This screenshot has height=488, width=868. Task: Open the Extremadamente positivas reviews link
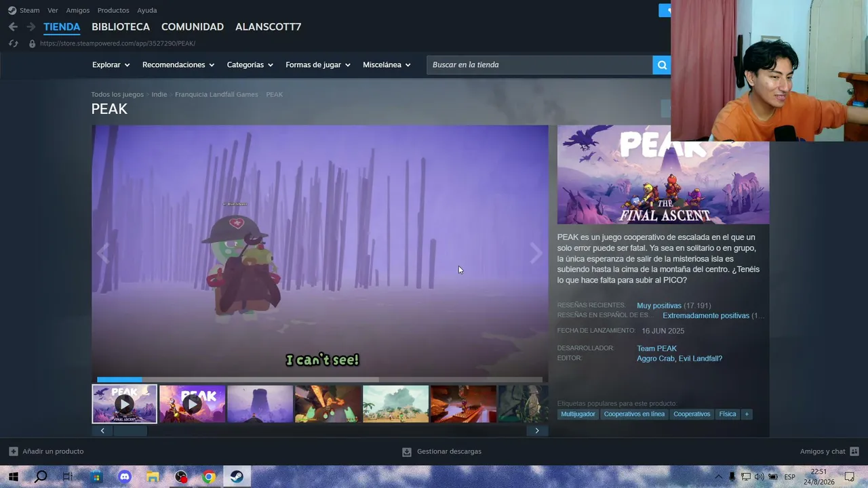click(x=706, y=316)
